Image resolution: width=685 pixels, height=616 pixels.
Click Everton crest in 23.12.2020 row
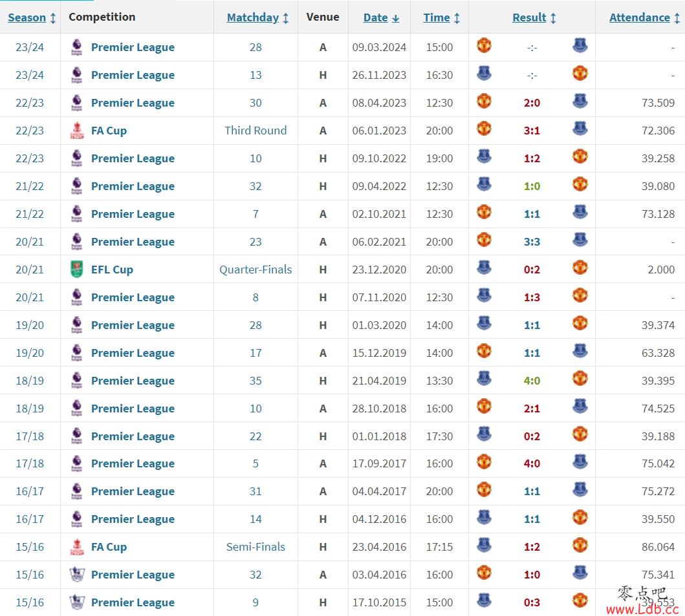484,268
